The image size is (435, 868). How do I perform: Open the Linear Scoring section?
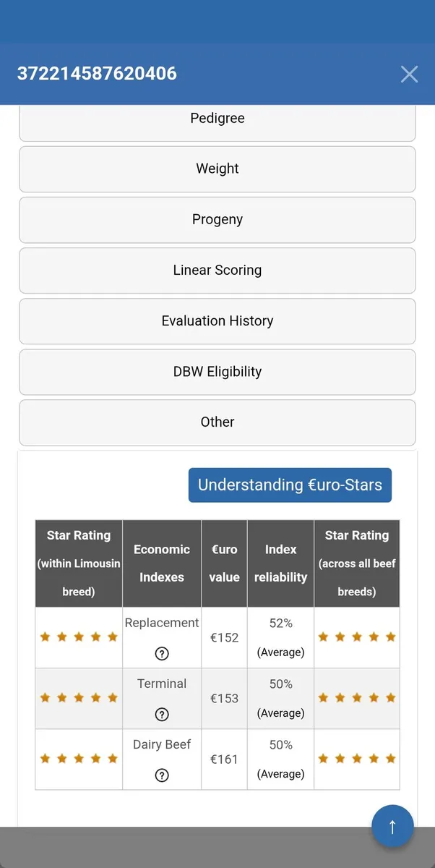(217, 270)
